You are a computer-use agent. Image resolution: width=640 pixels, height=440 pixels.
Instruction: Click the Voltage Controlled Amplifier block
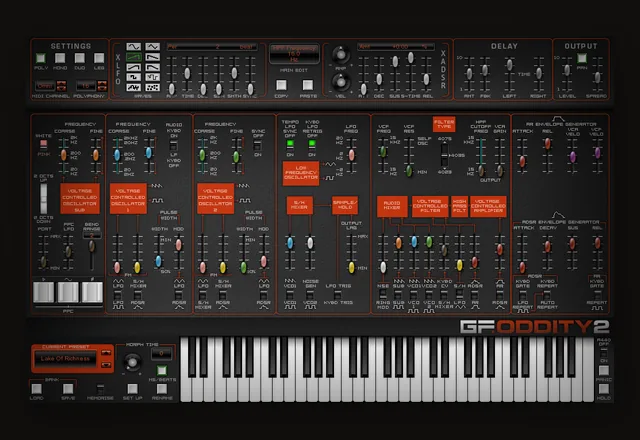pos(488,206)
